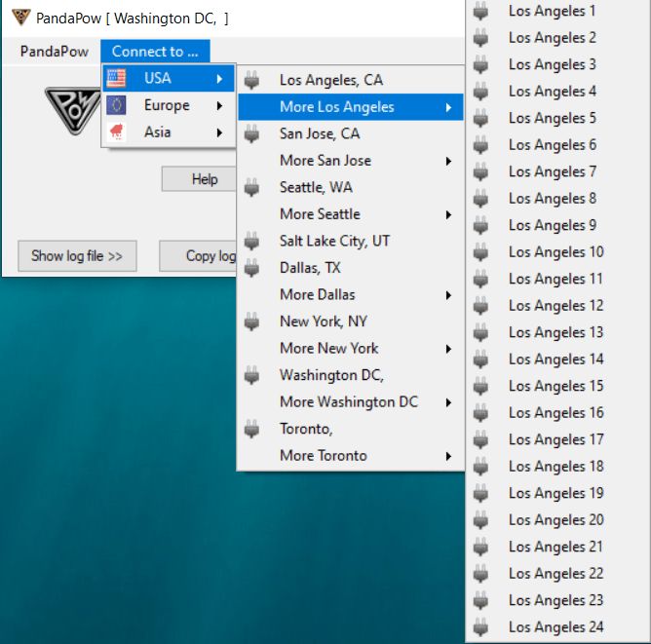This screenshot has width=651, height=644.
Task: Select Los Angeles 14
Action: (x=557, y=359)
